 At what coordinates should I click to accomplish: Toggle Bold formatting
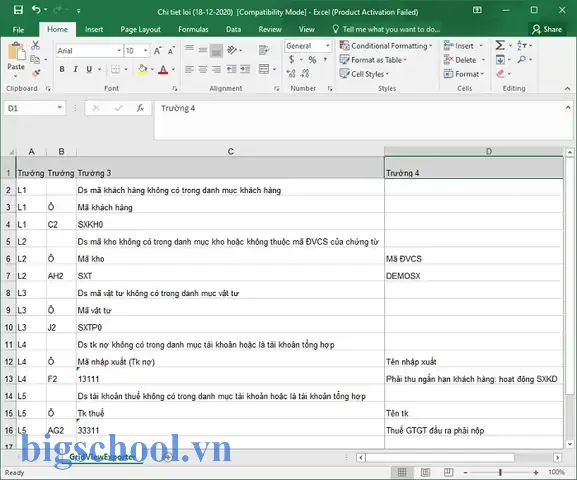tap(62, 69)
